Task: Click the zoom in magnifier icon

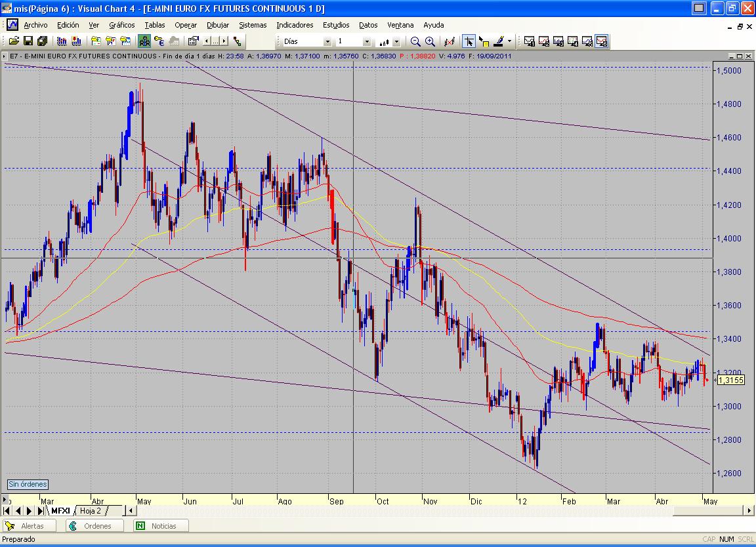Action: 430,41
